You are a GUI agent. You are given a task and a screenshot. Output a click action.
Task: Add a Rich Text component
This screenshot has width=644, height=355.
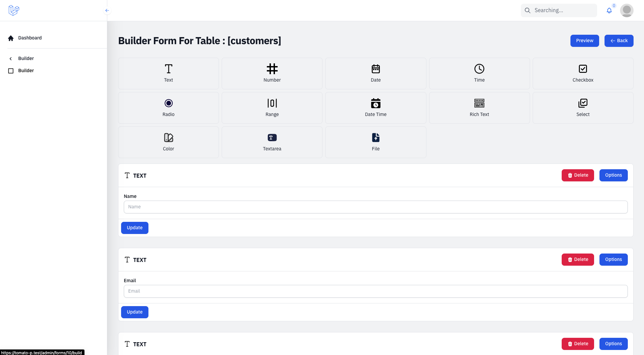pyautogui.click(x=479, y=108)
